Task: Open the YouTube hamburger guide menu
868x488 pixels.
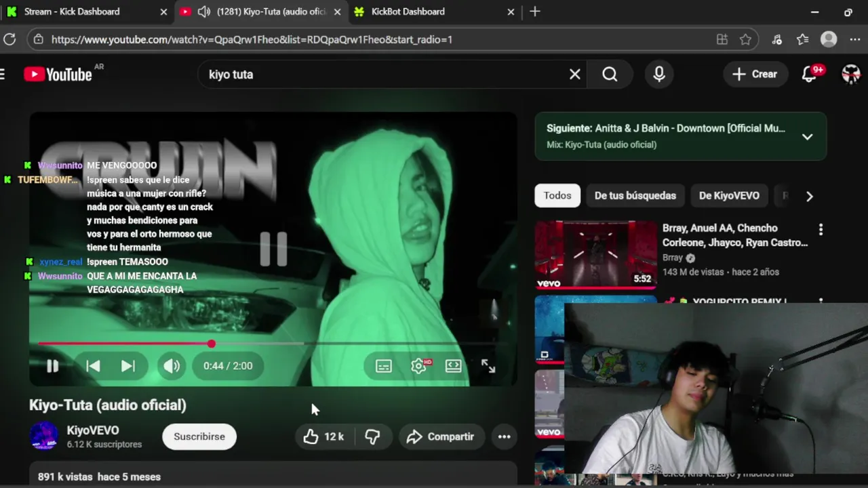Action: pos(3,74)
